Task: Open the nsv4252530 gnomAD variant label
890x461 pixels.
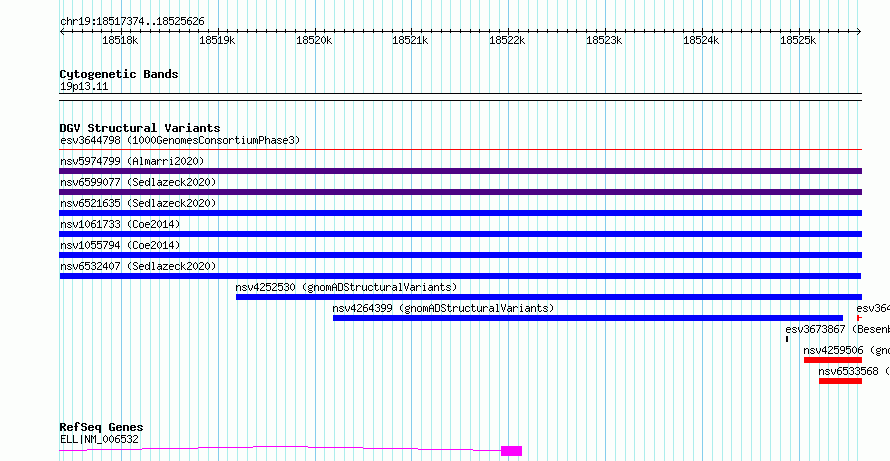Action: [x=346, y=287]
